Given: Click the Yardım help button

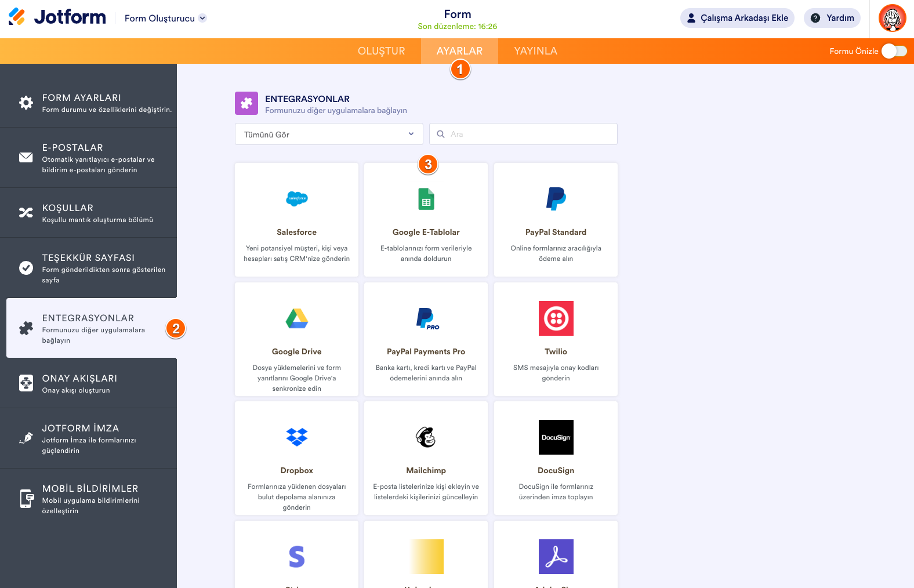Looking at the screenshot, I should tap(832, 18).
